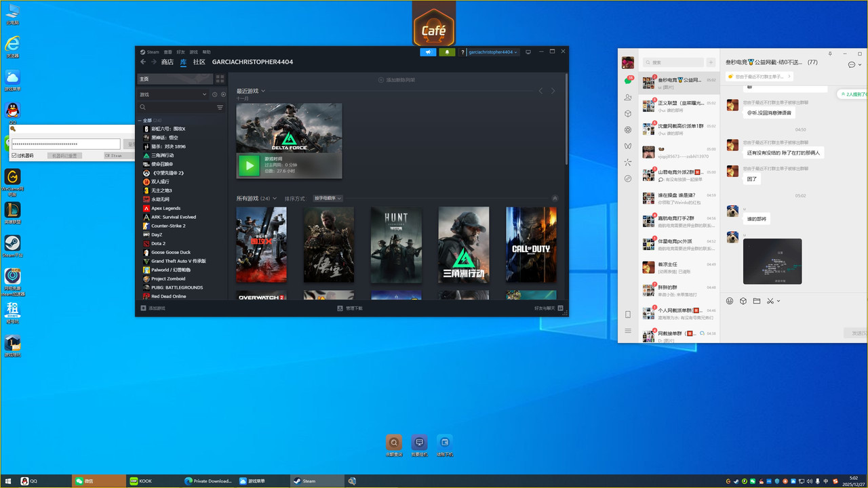Image resolution: width=868 pixels, height=488 pixels.
Task: Open the 游戏 menu in Steam menu bar
Action: point(194,52)
